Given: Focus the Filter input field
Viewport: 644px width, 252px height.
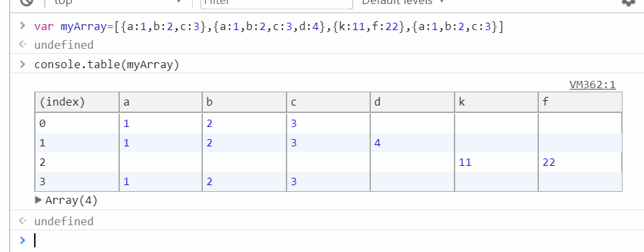Looking at the screenshot, I should (276, 3).
